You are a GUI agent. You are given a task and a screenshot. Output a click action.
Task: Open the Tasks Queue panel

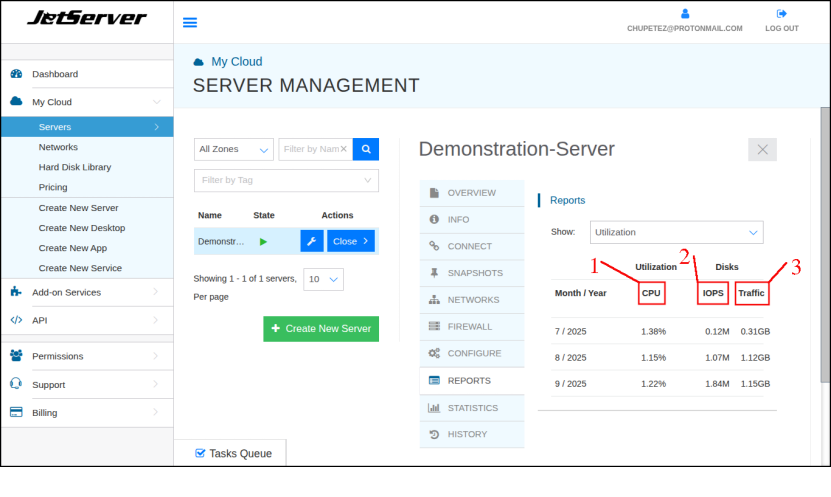(232, 453)
